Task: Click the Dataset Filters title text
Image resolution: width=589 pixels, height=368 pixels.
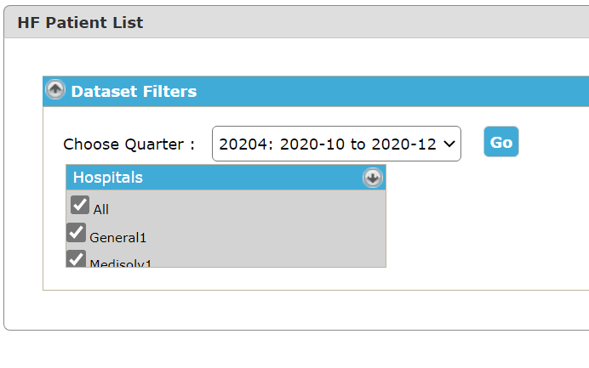Action: click(x=134, y=91)
